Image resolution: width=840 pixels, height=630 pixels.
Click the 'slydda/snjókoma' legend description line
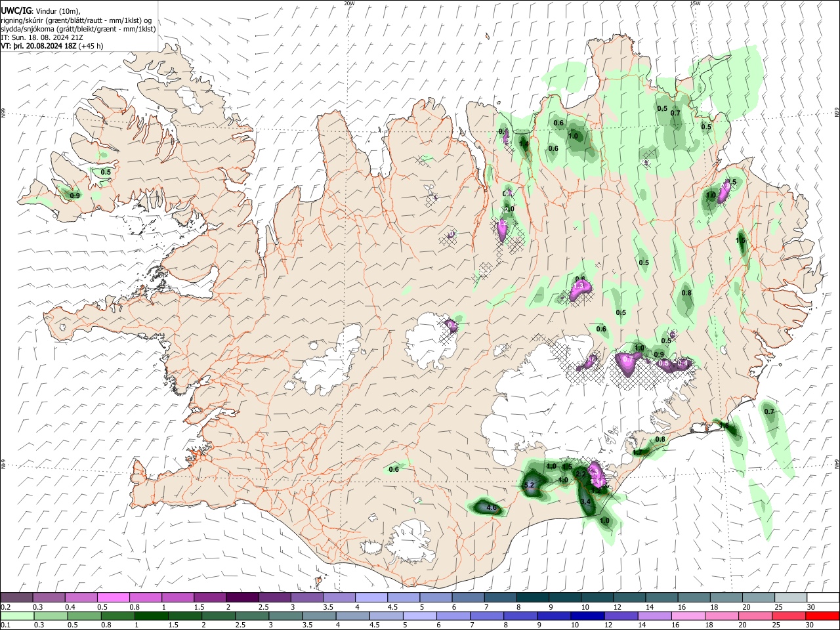point(78,29)
